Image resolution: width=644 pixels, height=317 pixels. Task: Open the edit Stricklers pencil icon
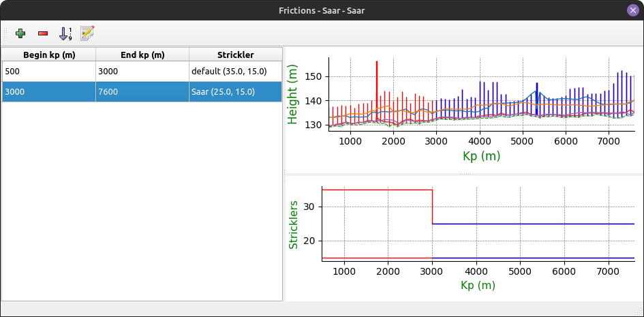[x=87, y=33]
